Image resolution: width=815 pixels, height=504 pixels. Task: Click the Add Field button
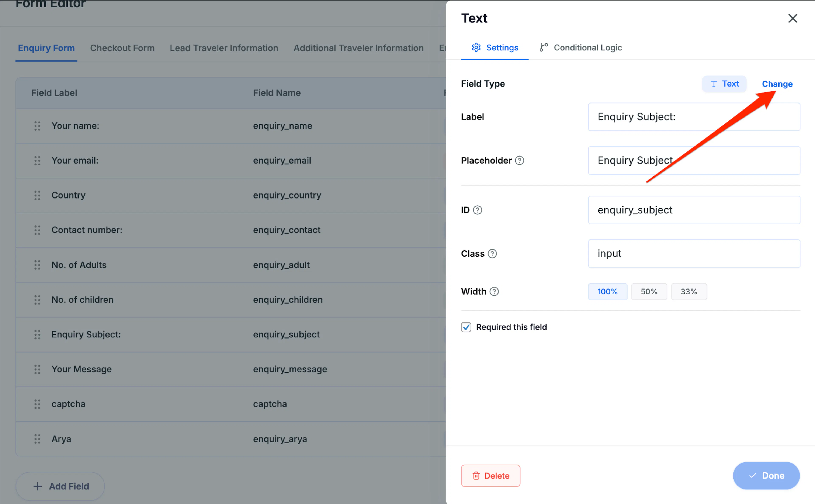coord(60,486)
